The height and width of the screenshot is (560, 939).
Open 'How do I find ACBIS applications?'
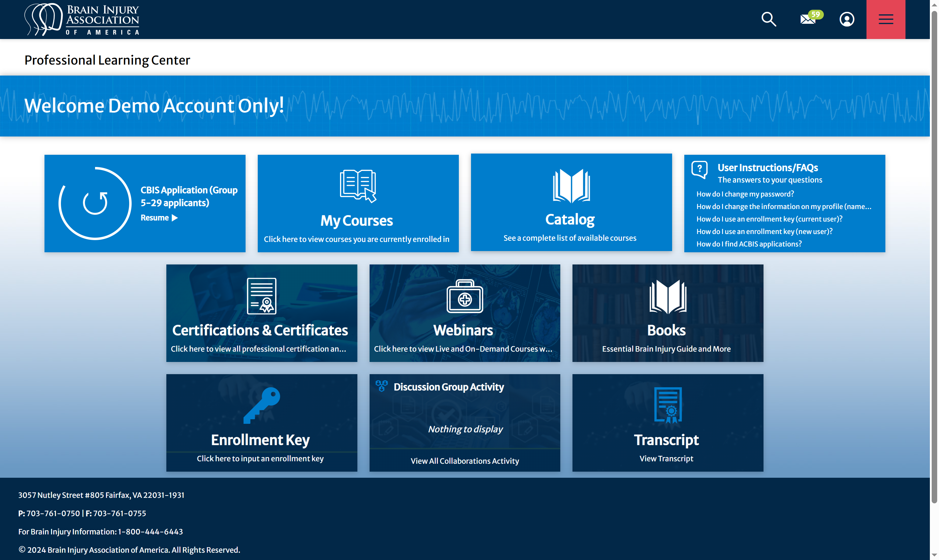[749, 244]
